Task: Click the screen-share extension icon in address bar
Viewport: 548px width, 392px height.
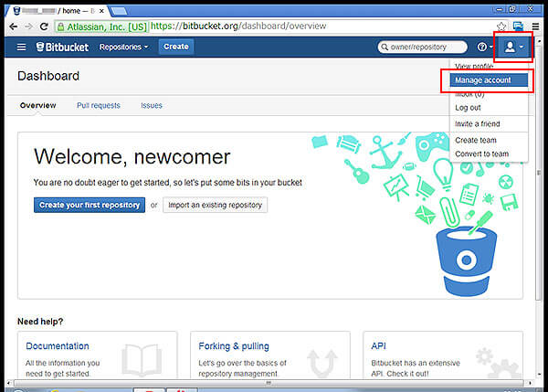Action: 518,26
